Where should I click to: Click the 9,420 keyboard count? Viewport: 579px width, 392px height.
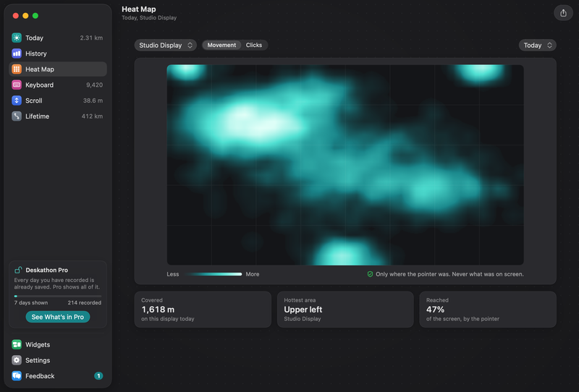95,85
